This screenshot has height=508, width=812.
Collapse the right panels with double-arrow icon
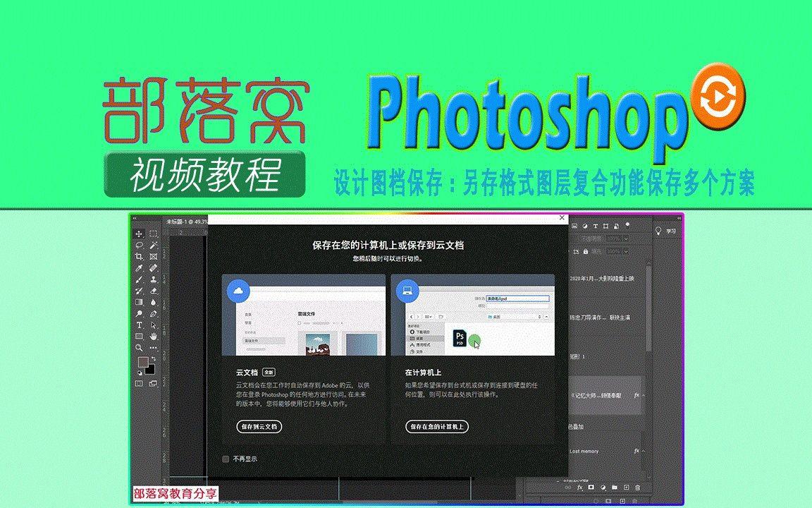point(679,218)
